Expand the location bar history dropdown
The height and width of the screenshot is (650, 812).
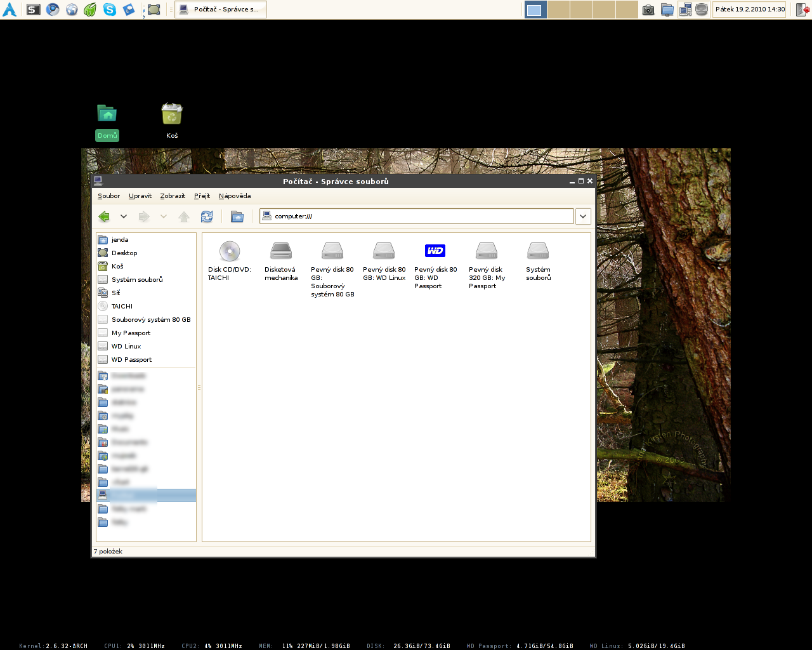[583, 216]
